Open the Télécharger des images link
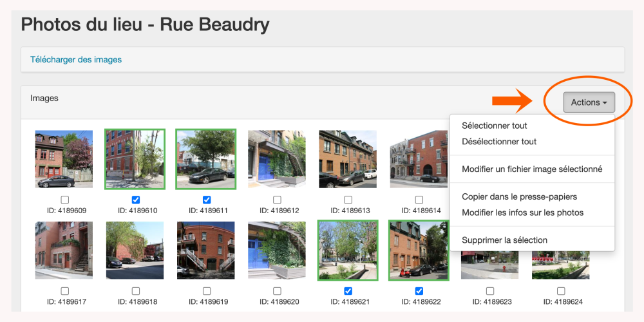 (76, 60)
